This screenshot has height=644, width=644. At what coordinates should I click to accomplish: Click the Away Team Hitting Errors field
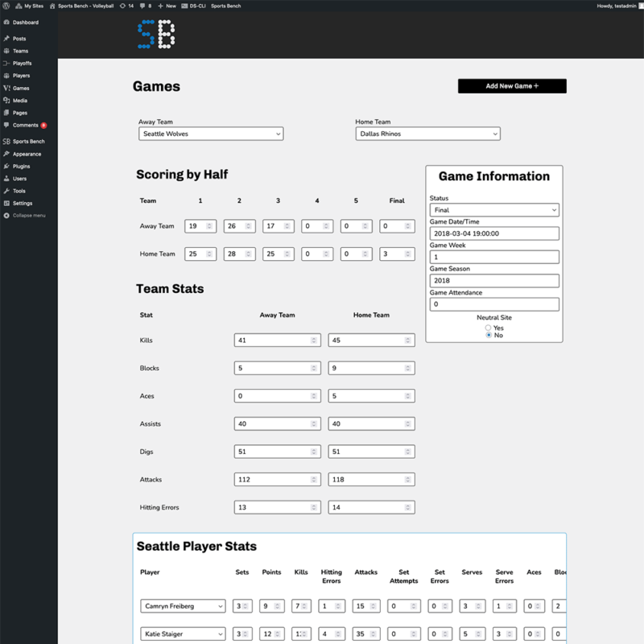[x=277, y=508]
